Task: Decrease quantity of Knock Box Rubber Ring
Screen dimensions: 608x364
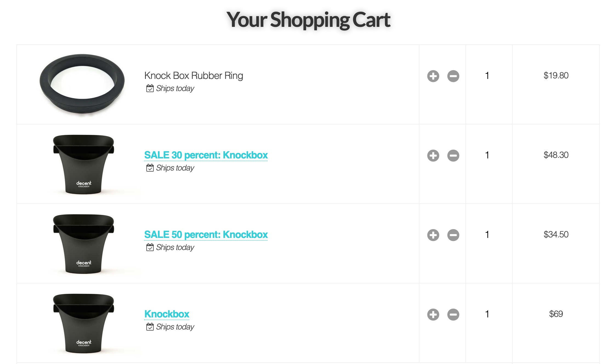Action: tap(453, 76)
